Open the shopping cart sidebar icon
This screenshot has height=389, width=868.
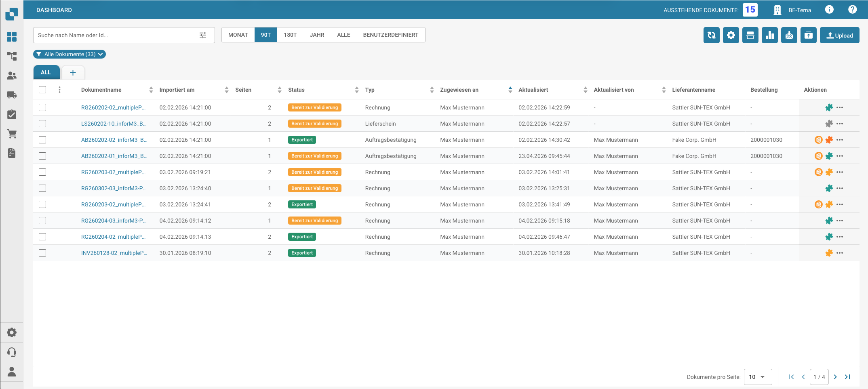coord(12,134)
